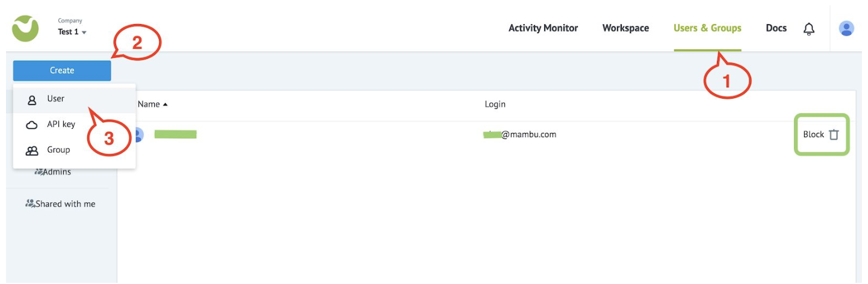Click the people icon beside Group
The image size is (868, 284).
pos(32,150)
